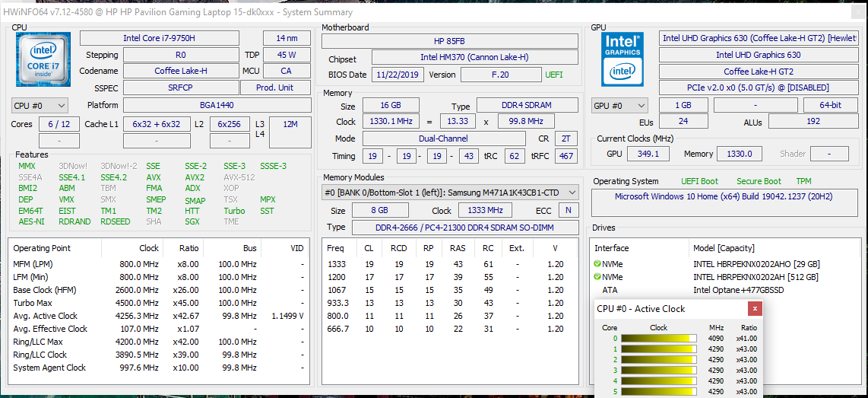Open the GPU #0 selector dropdown
The height and width of the screenshot is (398, 868).
(619, 105)
